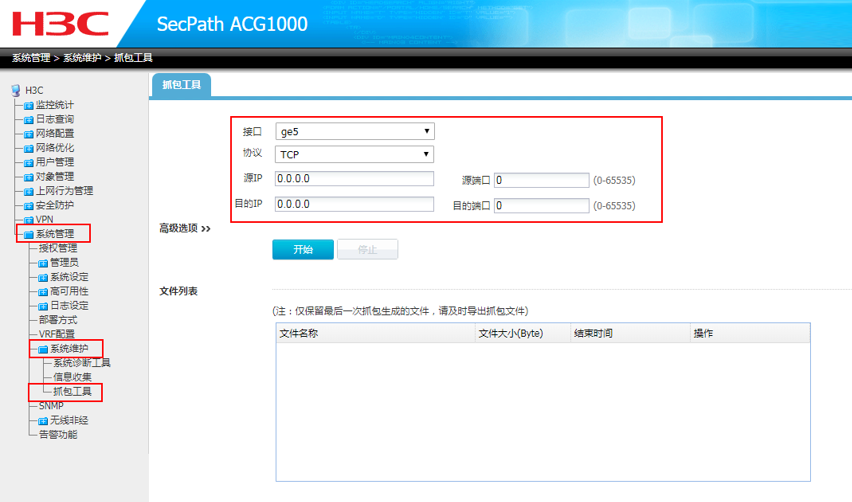Select the 抓包工具 tab
The width and height of the screenshot is (852, 502).
click(181, 85)
